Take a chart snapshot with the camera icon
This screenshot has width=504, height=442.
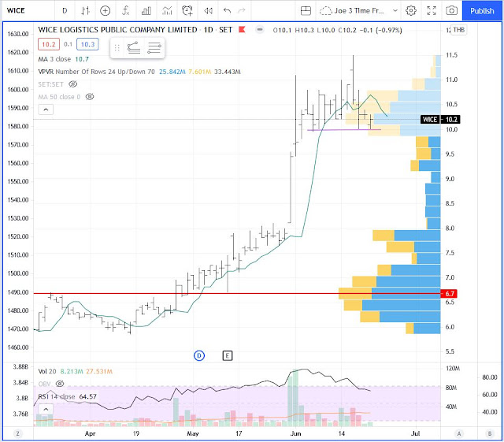tap(451, 11)
